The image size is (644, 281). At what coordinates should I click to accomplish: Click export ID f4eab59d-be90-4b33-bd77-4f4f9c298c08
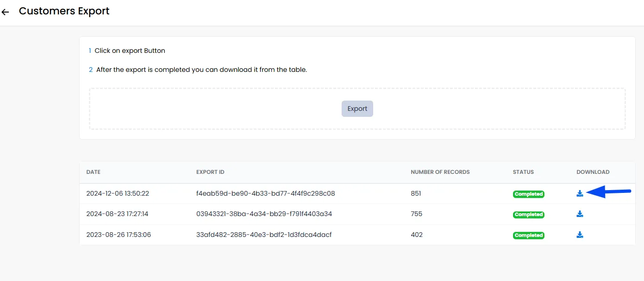pyautogui.click(x=266, y=193)
